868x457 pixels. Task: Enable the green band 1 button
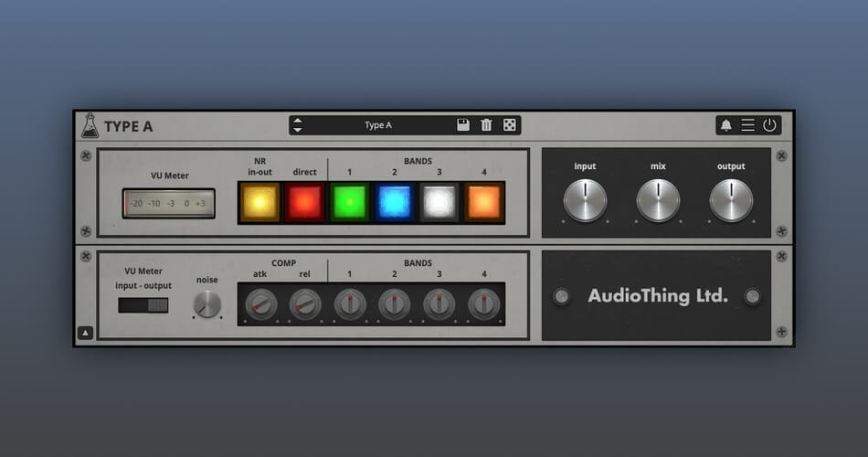[349, 202]
